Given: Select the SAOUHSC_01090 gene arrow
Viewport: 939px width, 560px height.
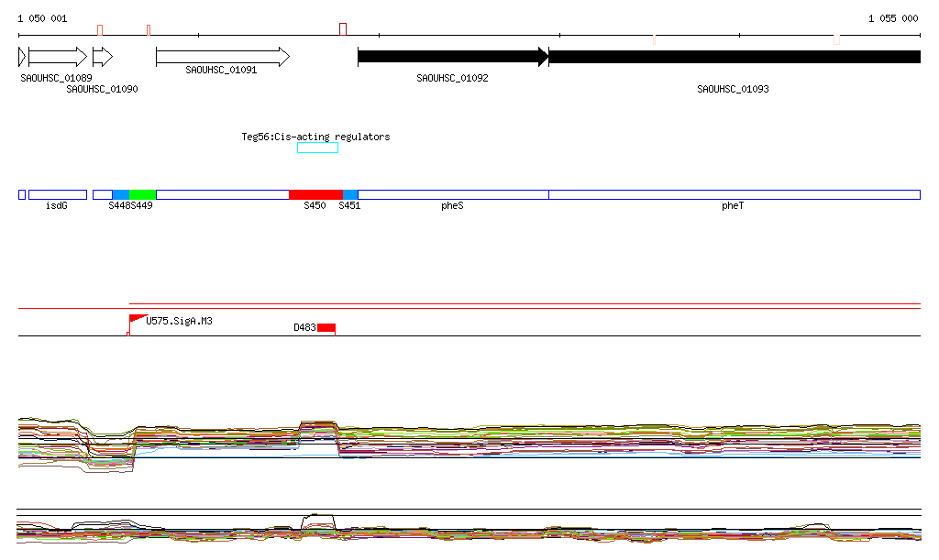Looking at the screenshot, I should (102, 57).
